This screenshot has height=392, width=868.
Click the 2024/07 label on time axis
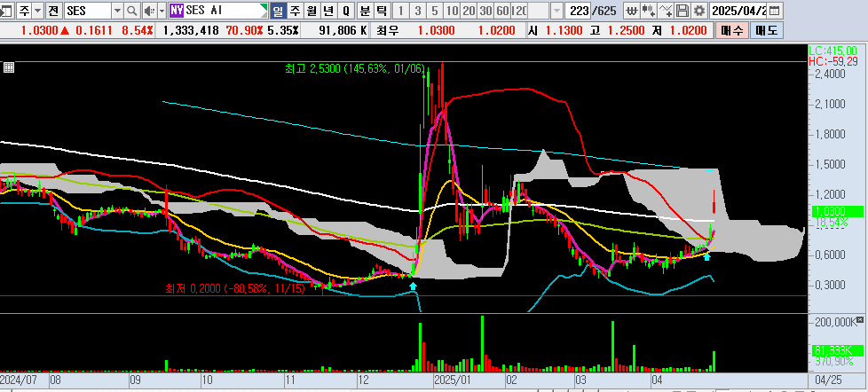pos(19,381)
